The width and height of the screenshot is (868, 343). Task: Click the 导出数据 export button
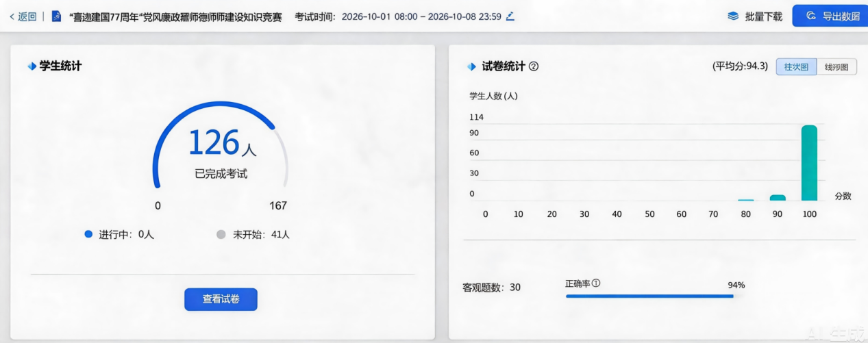click(830, 16)
